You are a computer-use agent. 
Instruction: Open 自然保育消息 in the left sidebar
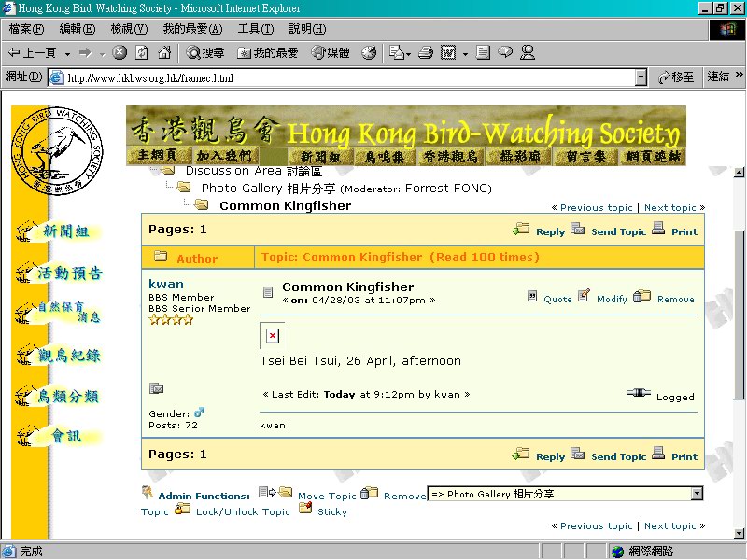click(58, 312)
